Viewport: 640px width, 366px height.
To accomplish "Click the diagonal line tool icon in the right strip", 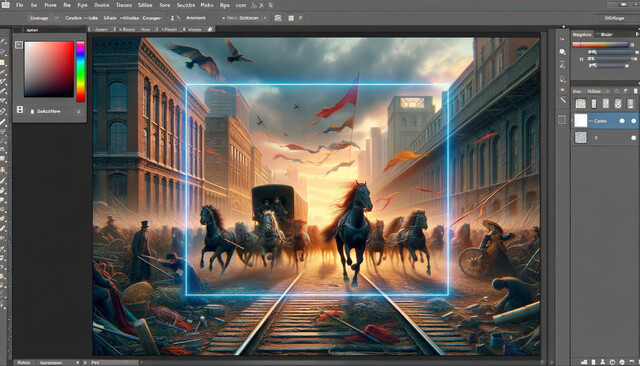I will pyautogui.click(x=563, y=100).
